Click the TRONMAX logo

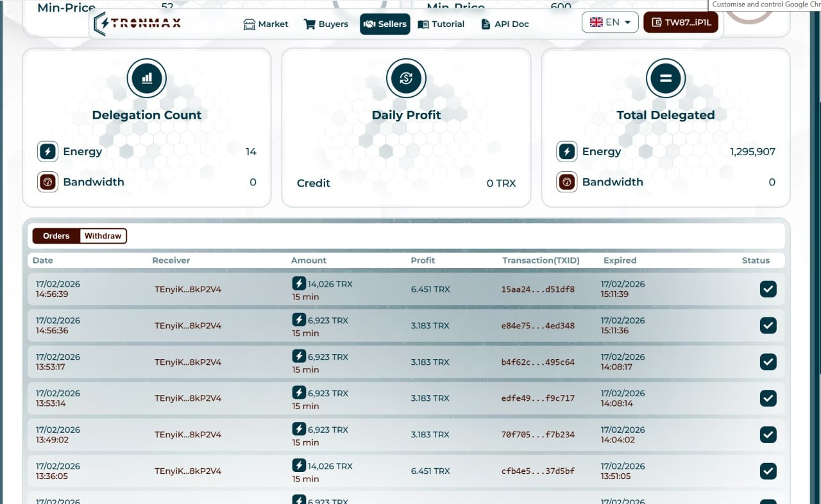coord(137,23)
